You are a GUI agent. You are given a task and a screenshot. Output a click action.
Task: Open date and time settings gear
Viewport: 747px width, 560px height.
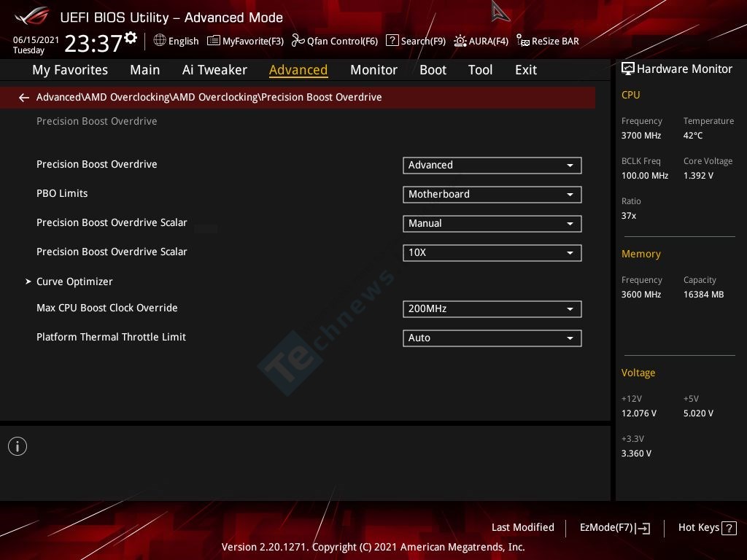131,38
